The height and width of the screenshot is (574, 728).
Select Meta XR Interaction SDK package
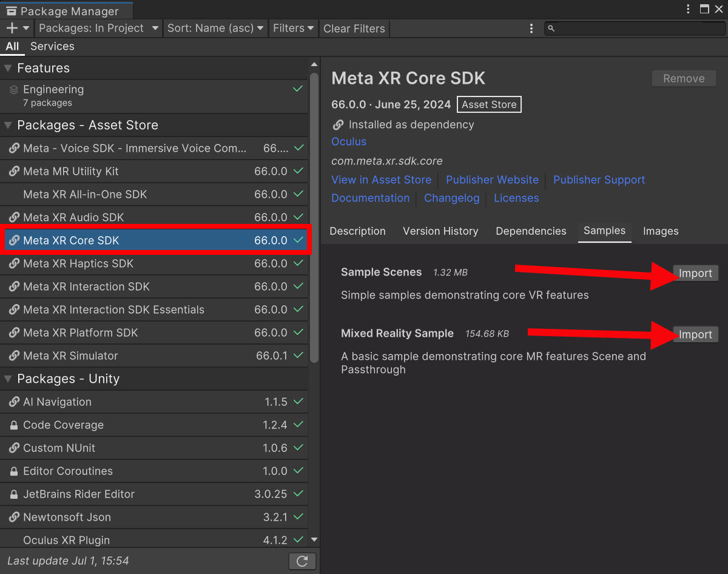[154, 286]
